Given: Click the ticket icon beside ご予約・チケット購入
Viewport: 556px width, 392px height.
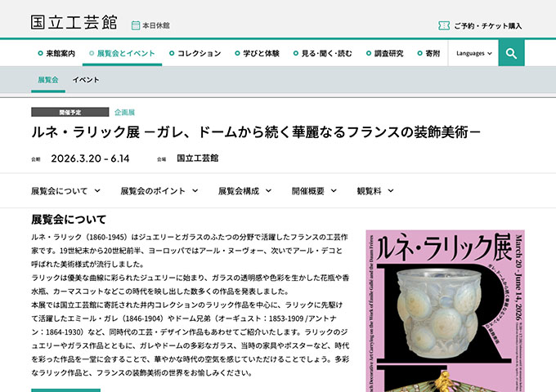Looking at the screenshot, I should [444, 25].
